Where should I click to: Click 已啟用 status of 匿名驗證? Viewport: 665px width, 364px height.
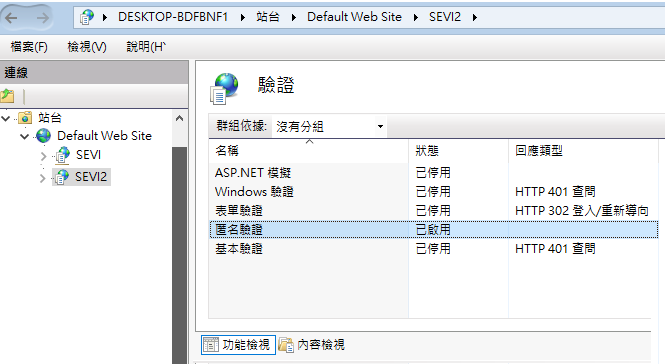coord(433,230)
